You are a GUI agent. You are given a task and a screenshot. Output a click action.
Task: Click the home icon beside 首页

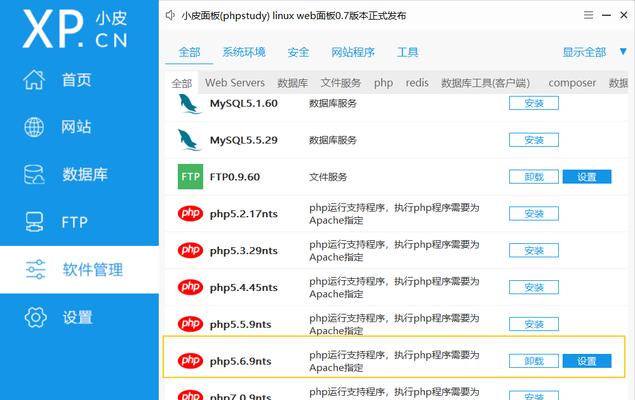tap(34, 79)
